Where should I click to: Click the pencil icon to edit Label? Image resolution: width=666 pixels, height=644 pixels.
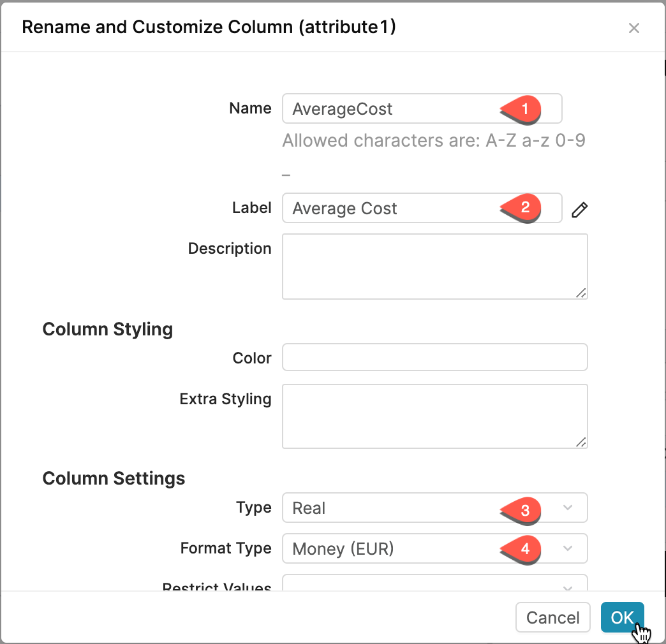[x=579, y=209]
